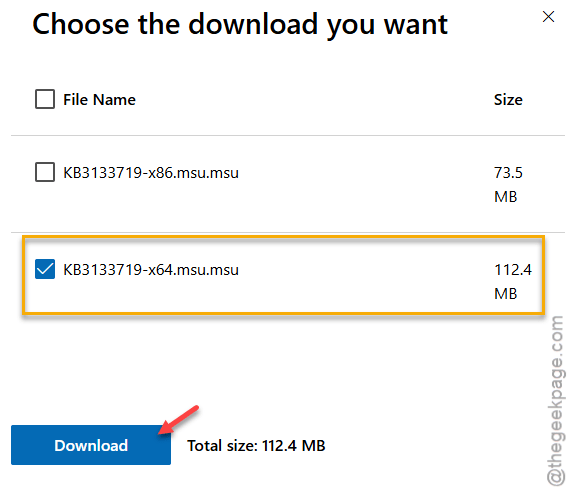The width and height of the screenshot is (576, 499).
Task: Click the Choose the download you want heading
Action: click(240, 25)
